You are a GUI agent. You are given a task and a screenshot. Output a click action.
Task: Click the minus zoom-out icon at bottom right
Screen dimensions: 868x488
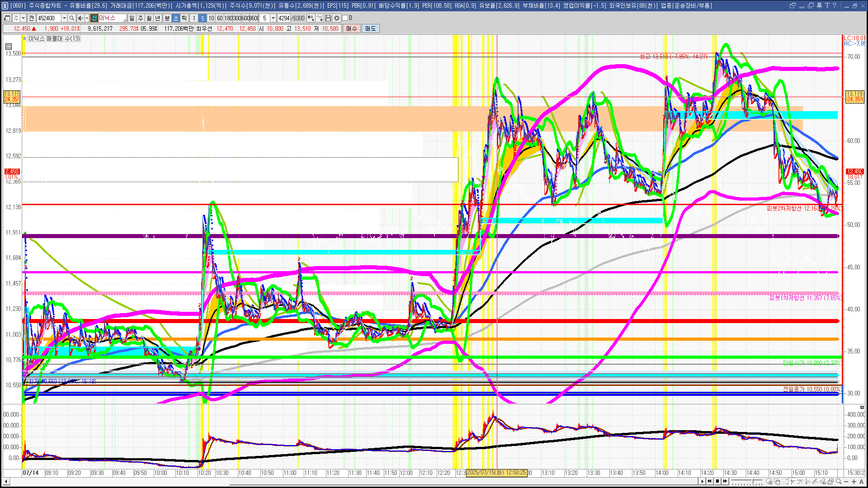point(846,481)
